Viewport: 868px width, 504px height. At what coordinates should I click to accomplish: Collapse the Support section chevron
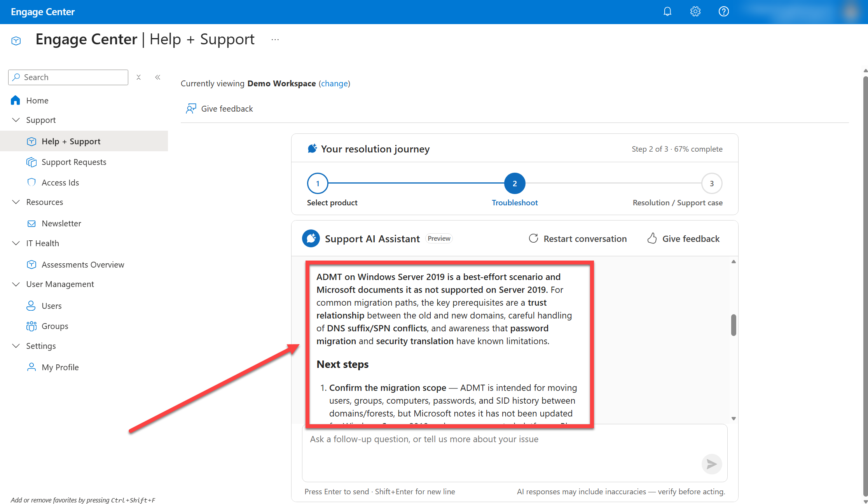(16, 120)
